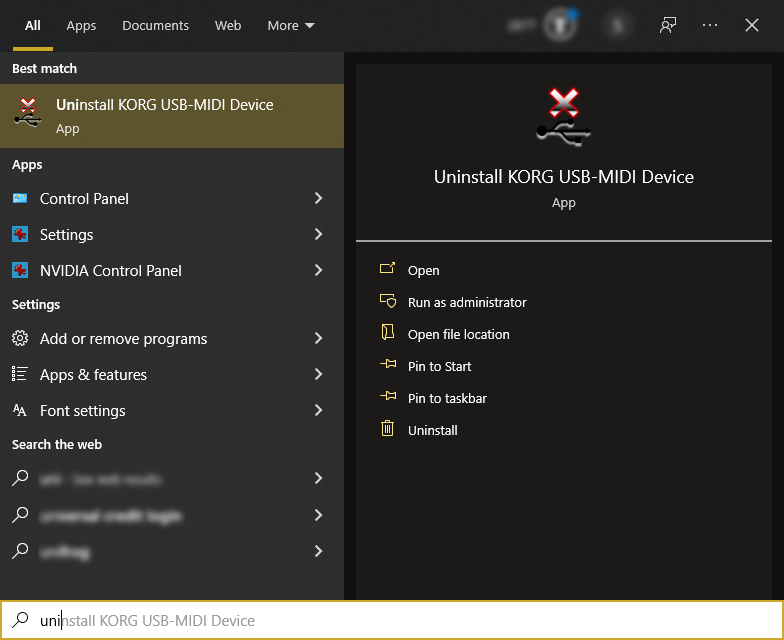784x640 pixels.
Task: Click the Pin to Start pin icon
Action: (388, 364)
